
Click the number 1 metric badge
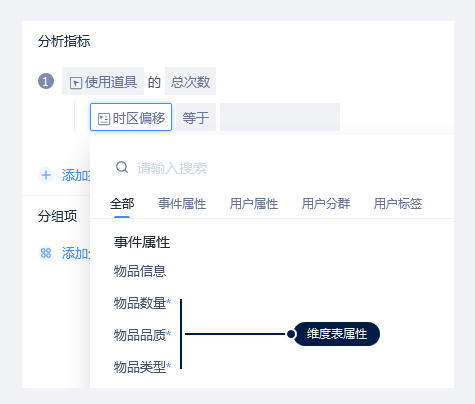point(46,81)
